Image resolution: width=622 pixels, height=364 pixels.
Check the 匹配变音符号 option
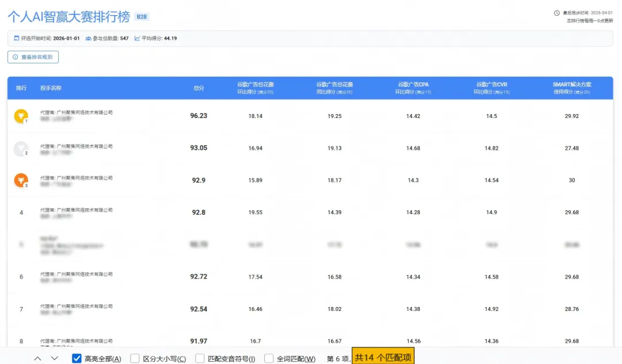[200, 359]
